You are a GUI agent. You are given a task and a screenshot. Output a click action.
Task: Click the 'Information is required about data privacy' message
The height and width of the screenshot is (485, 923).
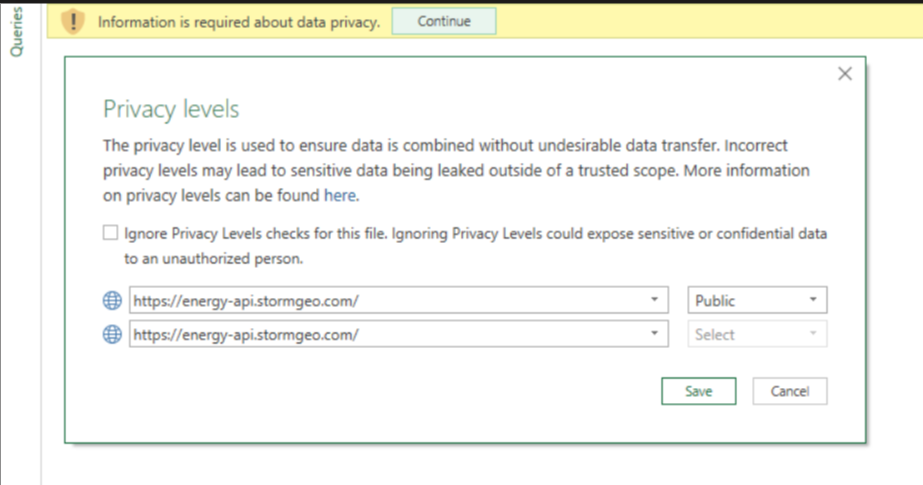click(238, 22)
